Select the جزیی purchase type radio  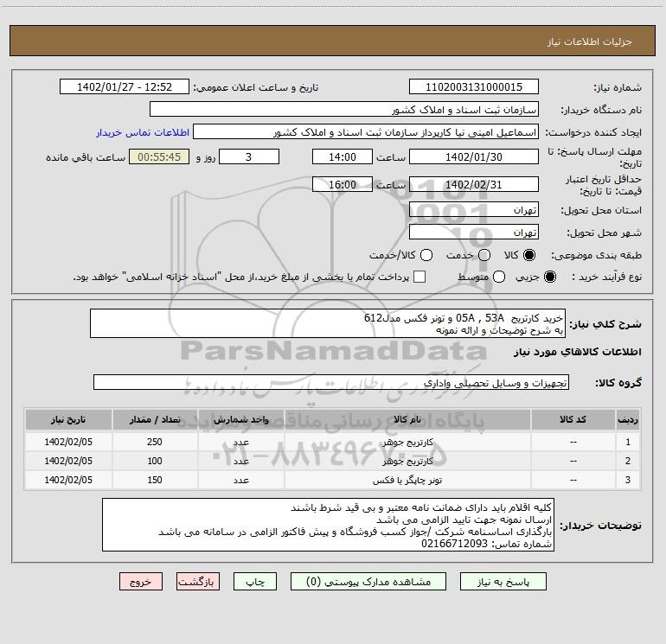pyautogui.click(x=549, y=277)
